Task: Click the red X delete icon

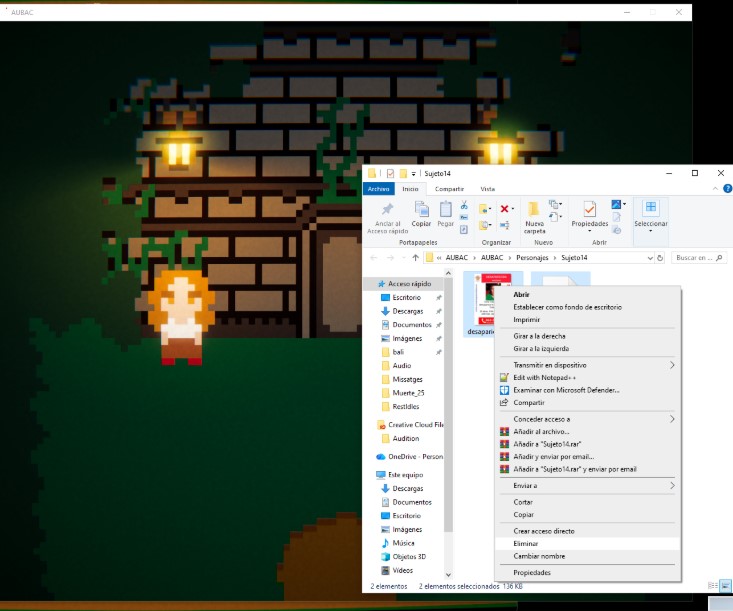Action: click(504, 208)
